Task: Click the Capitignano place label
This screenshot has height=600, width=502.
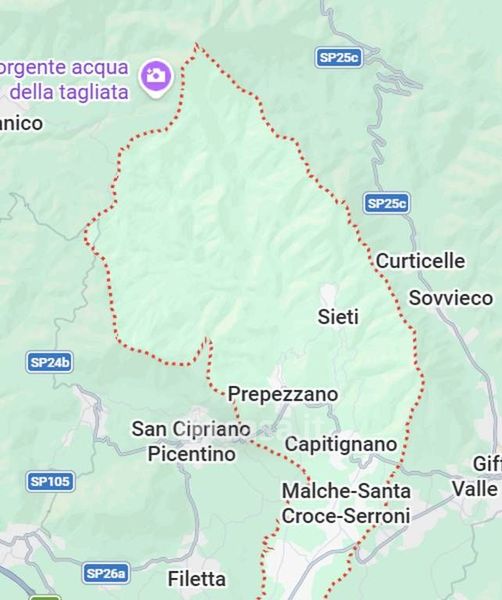Action: pos(341,445)
